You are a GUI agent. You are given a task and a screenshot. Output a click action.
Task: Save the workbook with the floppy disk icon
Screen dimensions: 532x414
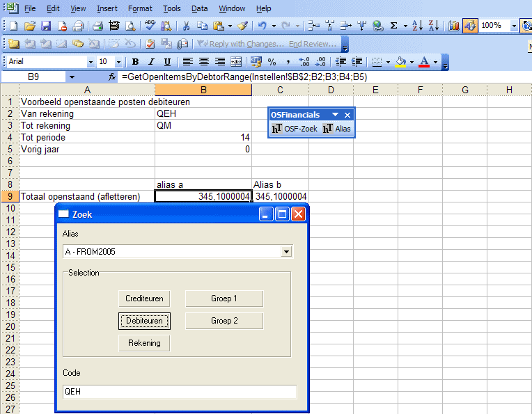point(46,26)
